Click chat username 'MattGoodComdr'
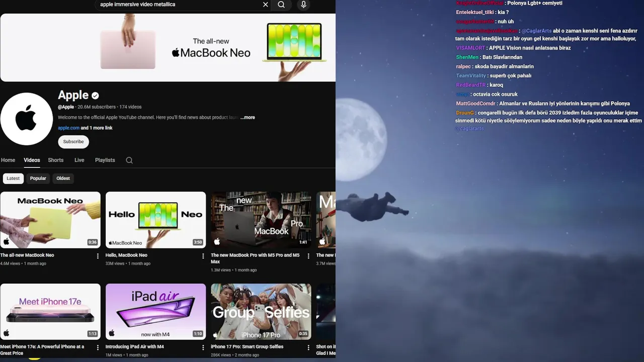The height and width of the screenshot is (362, 644). pos(475,104)
